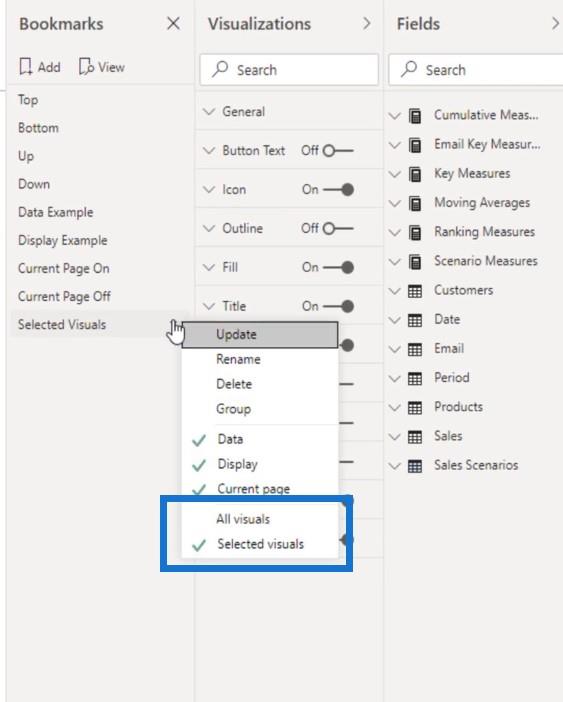563x702 pixels.
Task: Turn on the Button Text toggle
Action: point(338,151)
